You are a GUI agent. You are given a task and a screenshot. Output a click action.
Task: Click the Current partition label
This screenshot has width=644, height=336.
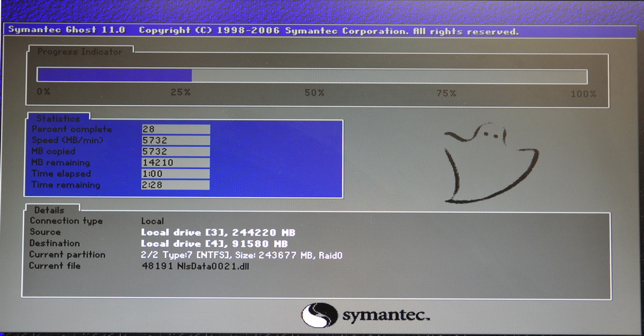pyautogui.click(x=67, y=254)
